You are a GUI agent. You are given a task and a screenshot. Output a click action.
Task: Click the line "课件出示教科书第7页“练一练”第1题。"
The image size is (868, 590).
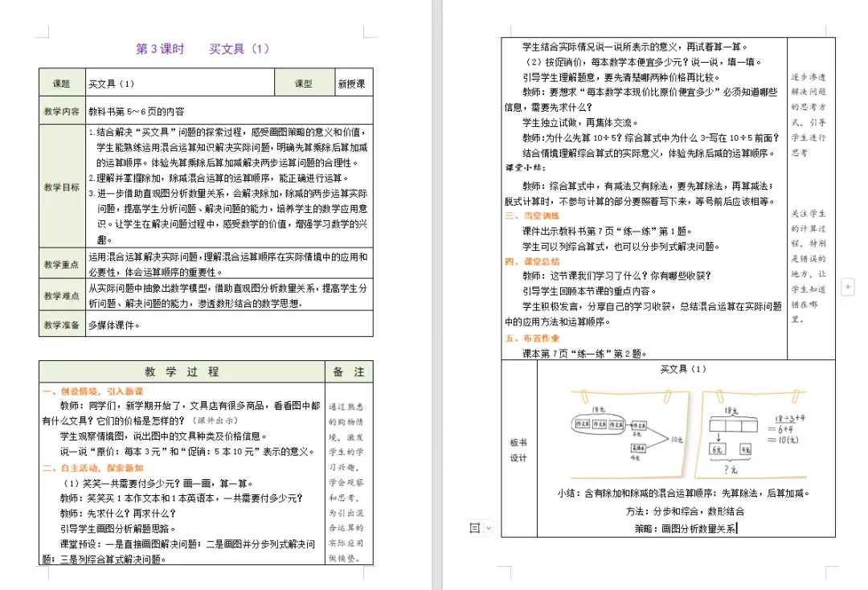(x=608, y=231)
